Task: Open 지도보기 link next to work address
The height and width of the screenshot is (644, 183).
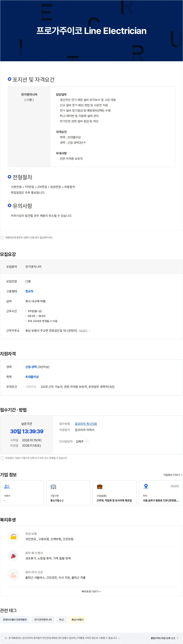Action: 83,331
